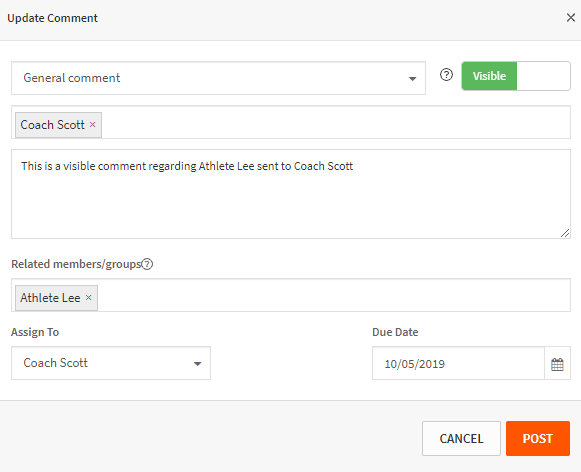Click help icon next to Related members/groups

point(147,264)
